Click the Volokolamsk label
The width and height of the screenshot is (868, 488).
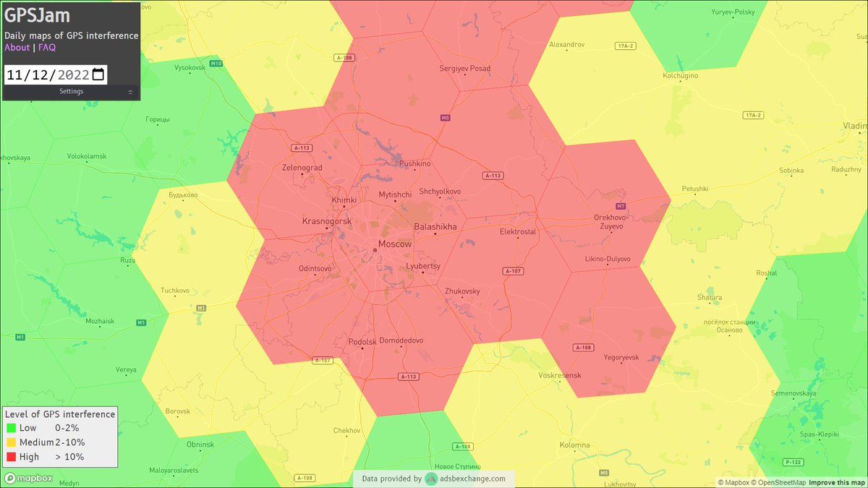coord(87,156)
